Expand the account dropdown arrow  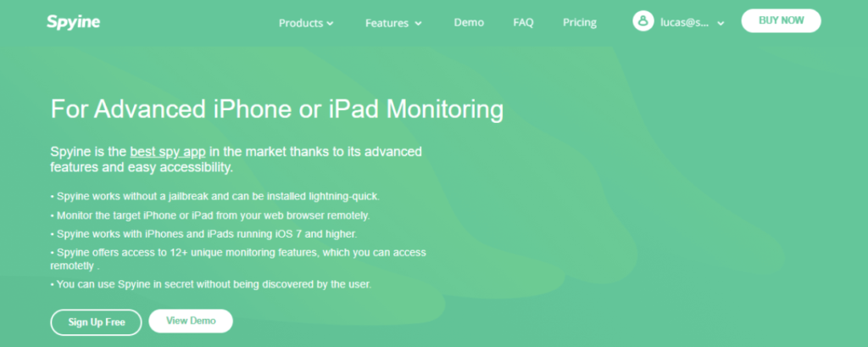[x=721, y=23]
